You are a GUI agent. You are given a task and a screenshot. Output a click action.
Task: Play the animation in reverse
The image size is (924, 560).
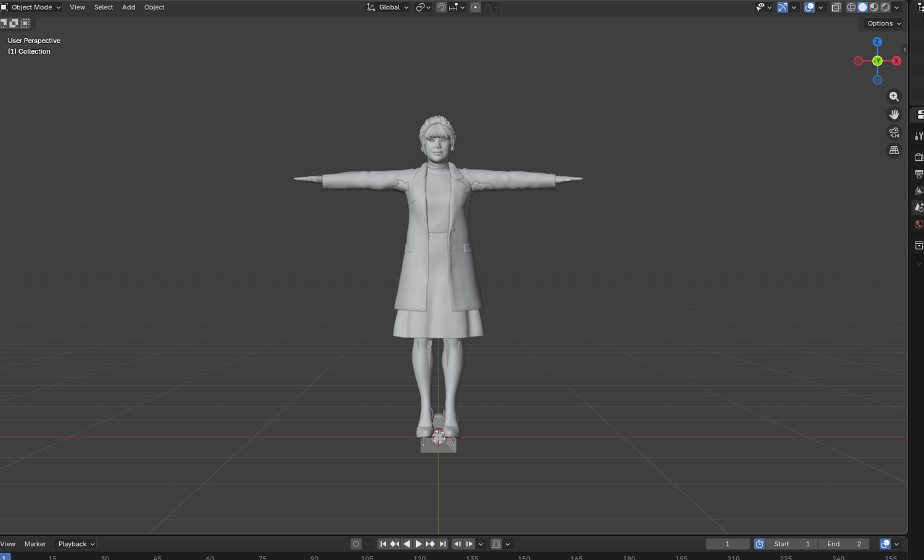click(407, 544)
